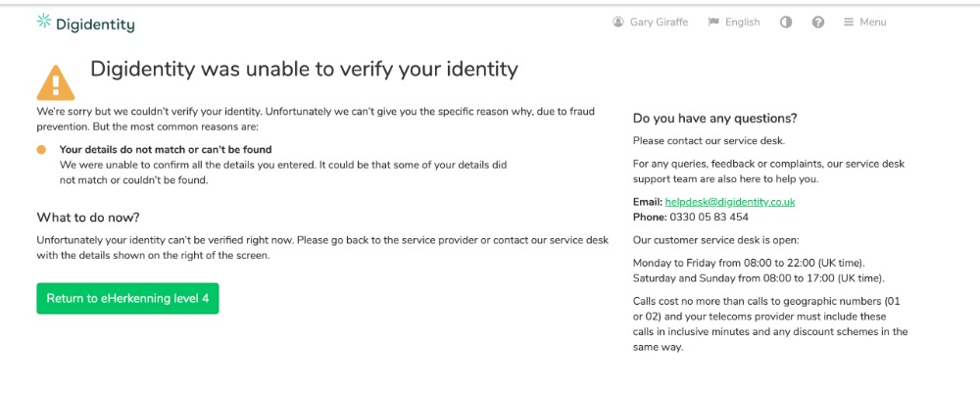
Task: Click the orange warning triangle icon
Action: point(56,82)
